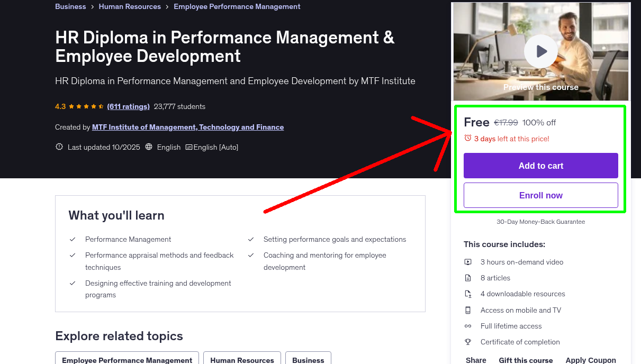Click the full lifetime access infinity icon
This screenshot has height=364, width=641.
click(x=468, y=326)
